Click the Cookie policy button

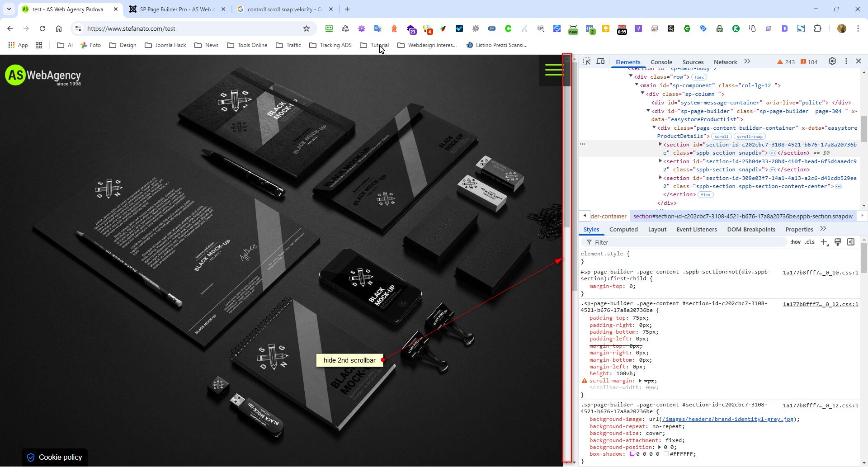click(55, 458)
